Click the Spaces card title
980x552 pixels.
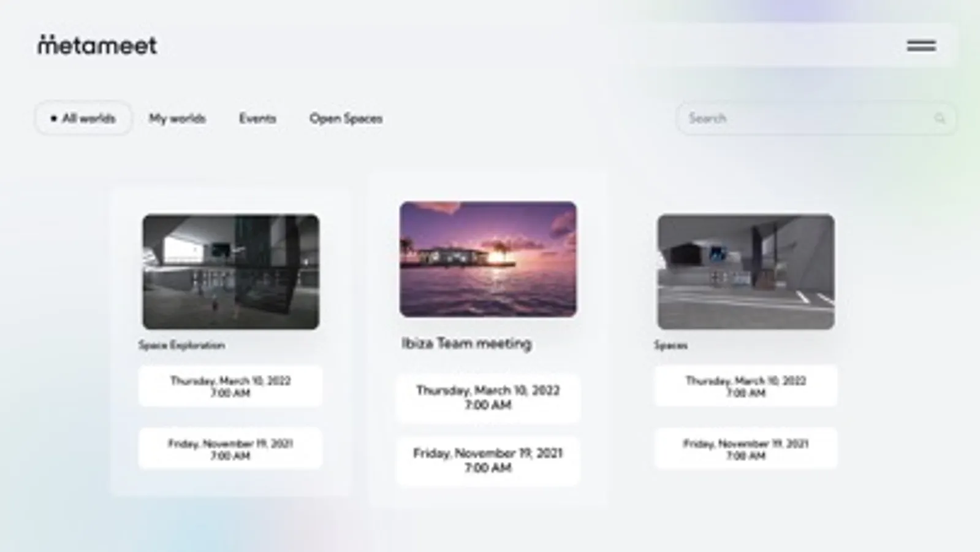tap(670, 345)
